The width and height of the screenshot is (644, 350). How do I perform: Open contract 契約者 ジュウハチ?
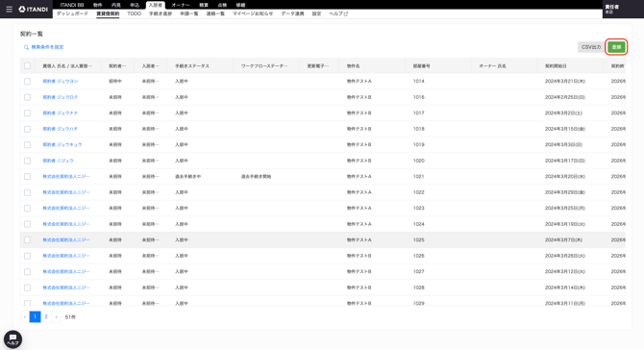(61, 129)
